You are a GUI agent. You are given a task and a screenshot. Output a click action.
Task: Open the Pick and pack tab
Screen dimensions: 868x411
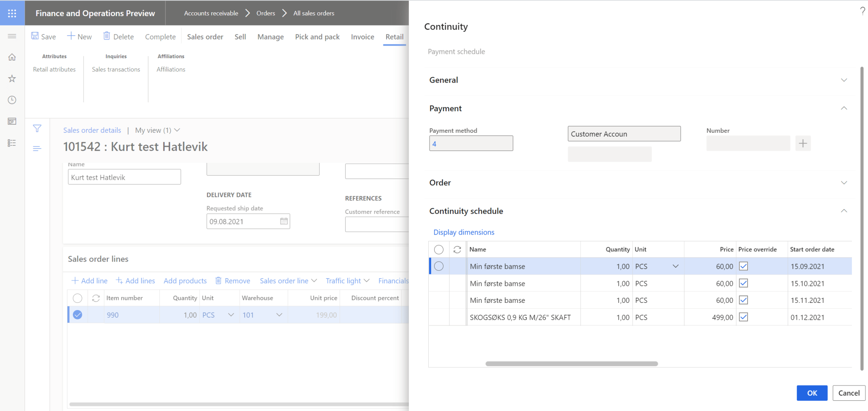317,37
